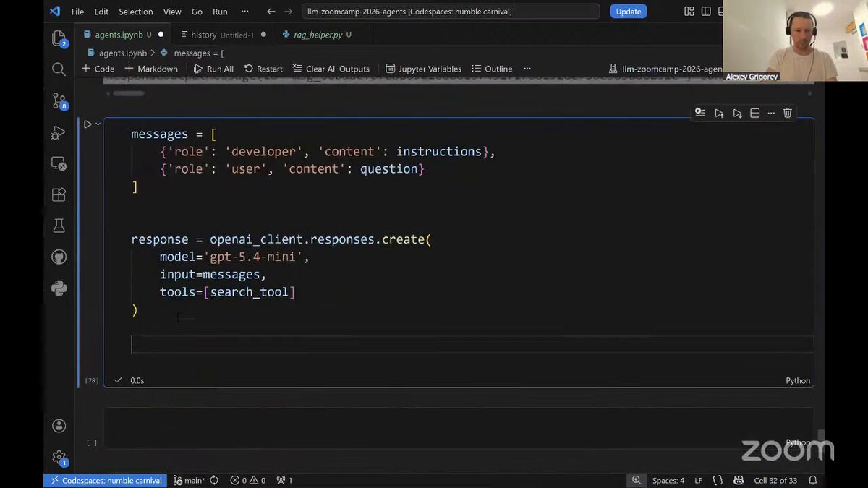Viewport: 868px width, 488px height.
Task: Split the notebook cell
Action: pos(754,113)
